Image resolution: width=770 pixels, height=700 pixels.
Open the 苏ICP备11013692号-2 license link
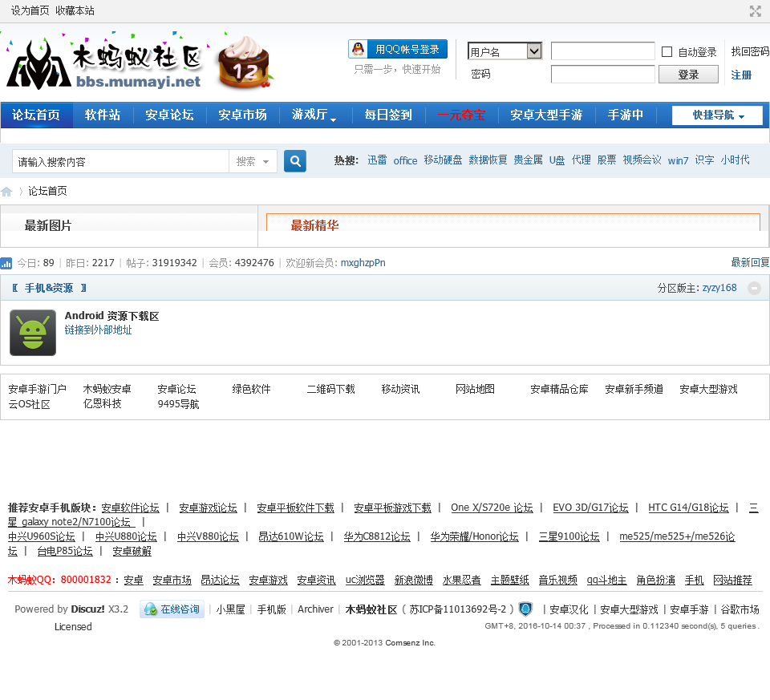[x=457, y=609]
